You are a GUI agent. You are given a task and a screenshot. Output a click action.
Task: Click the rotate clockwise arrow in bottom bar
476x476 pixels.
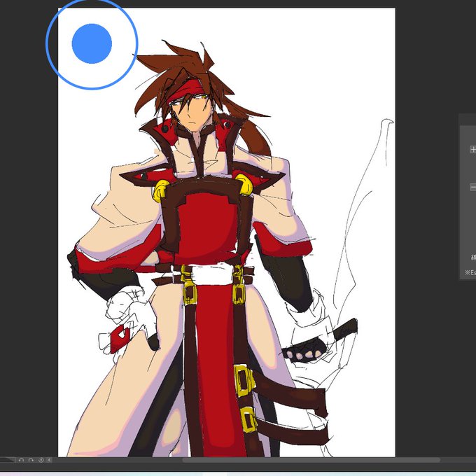coord(31,460)
